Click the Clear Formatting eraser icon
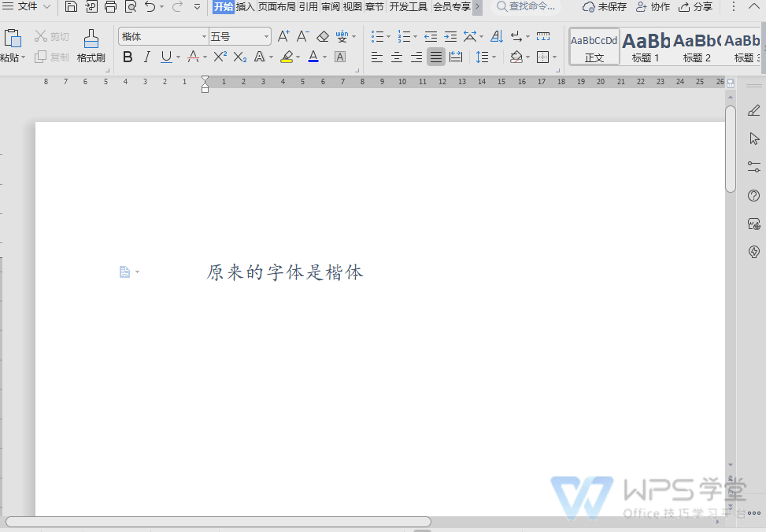The image size is (766, 532). (321, 35)
